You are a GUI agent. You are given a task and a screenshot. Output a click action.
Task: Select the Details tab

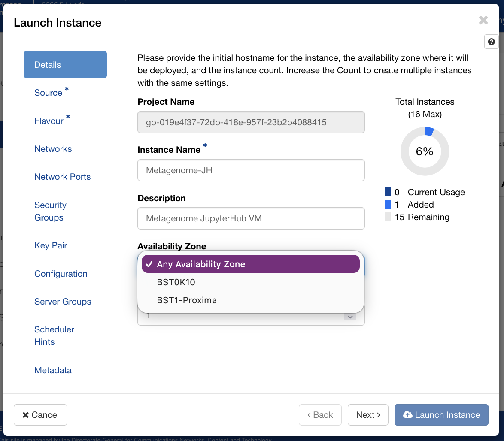(65, 64)
